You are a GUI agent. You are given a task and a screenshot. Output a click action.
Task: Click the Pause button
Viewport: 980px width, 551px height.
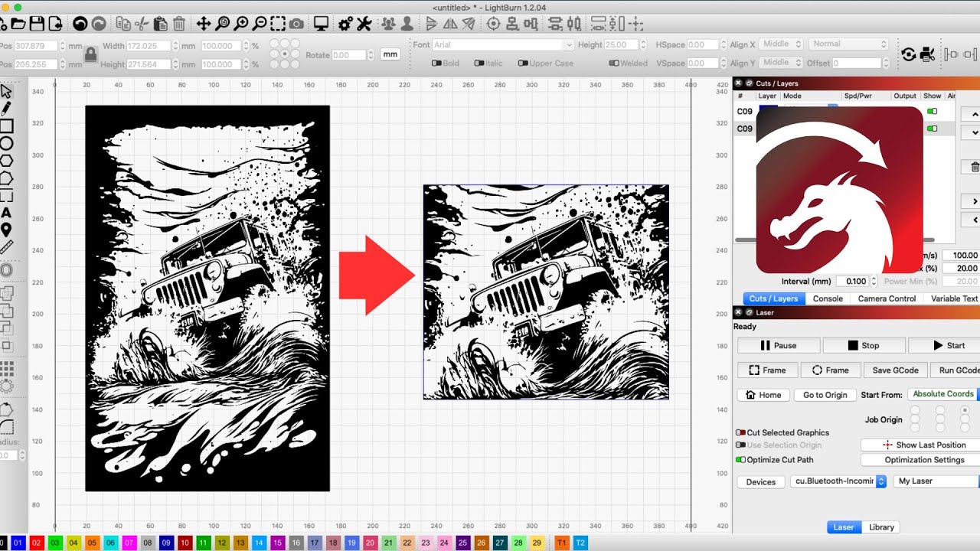[x=778, y=345]
